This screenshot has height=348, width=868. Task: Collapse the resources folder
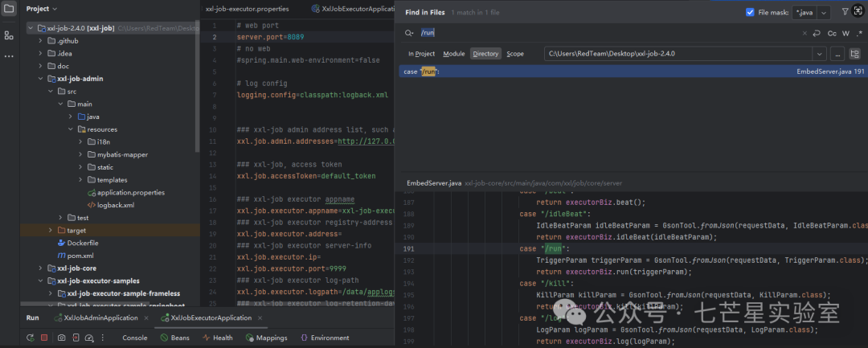coord(70,129)
